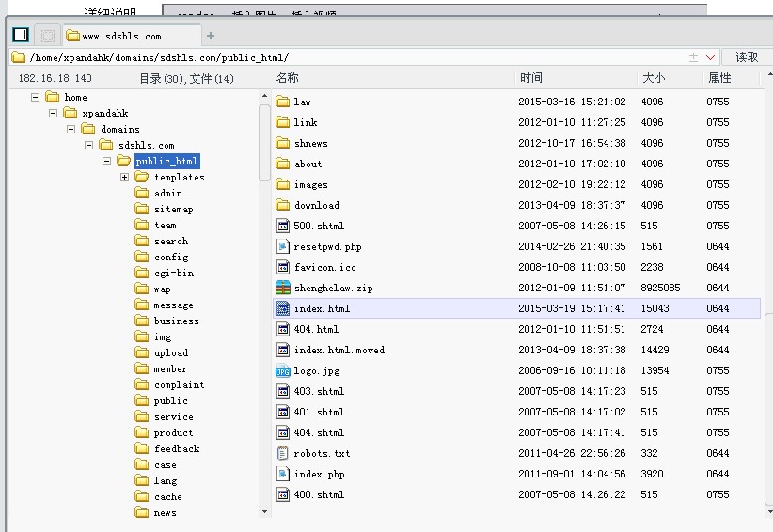
Task: Sort by 大小 column header
Action: tap(654, 78)
